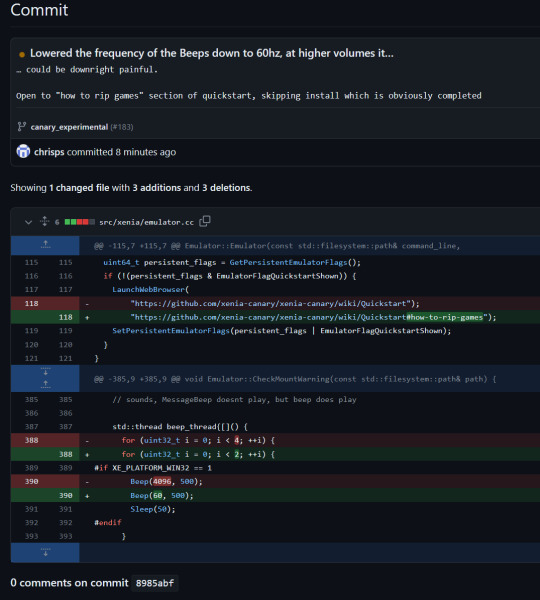
Task: Click line number 391 in the left column
Action: point(31,509)
